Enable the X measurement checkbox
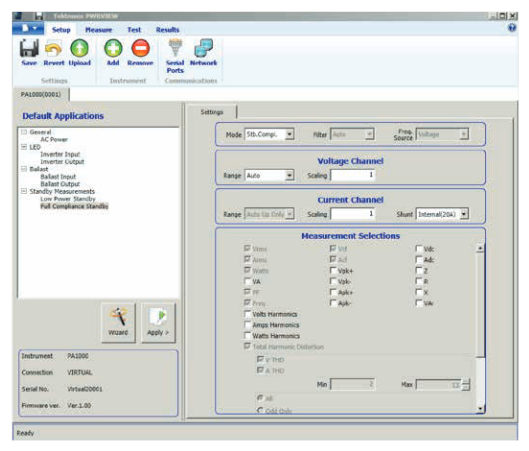The image size is (529, 451). point(419,292)
